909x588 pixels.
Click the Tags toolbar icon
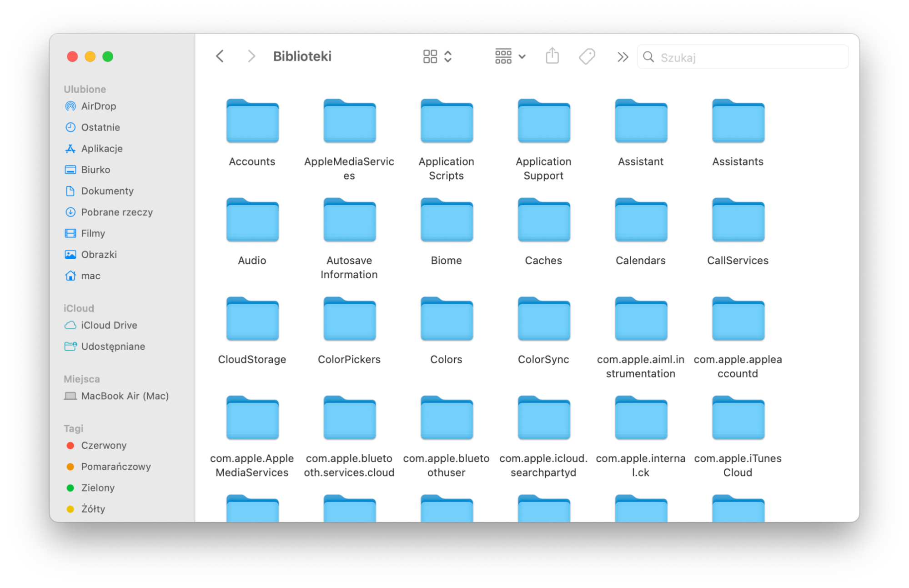(x=587, y=57)
